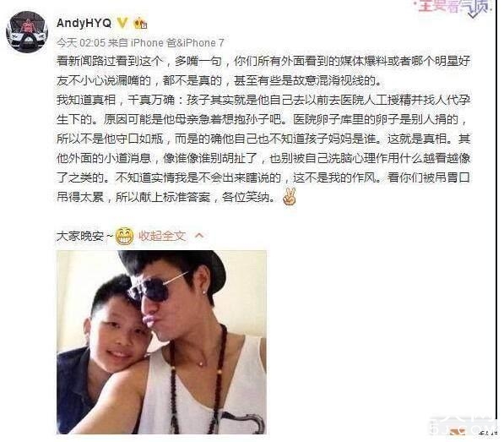
Task: Click the yellow V verified badge
Action: click(x=122, y=23)
